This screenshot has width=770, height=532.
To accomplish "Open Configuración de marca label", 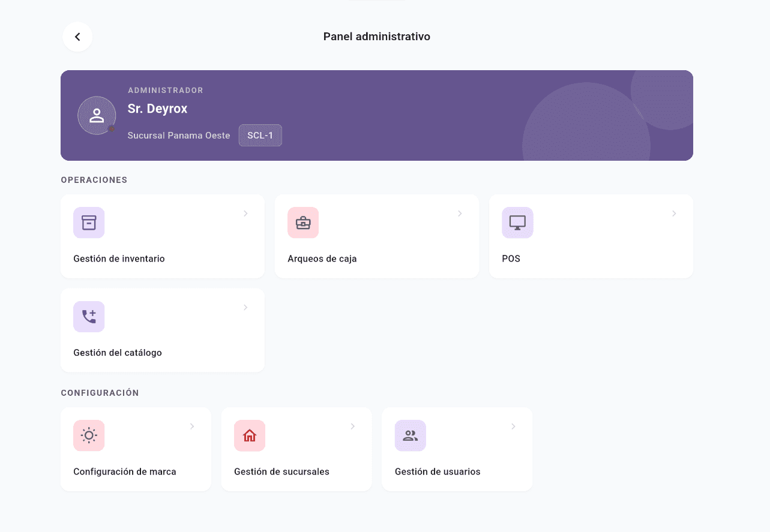I will click(x=125, y=472).
